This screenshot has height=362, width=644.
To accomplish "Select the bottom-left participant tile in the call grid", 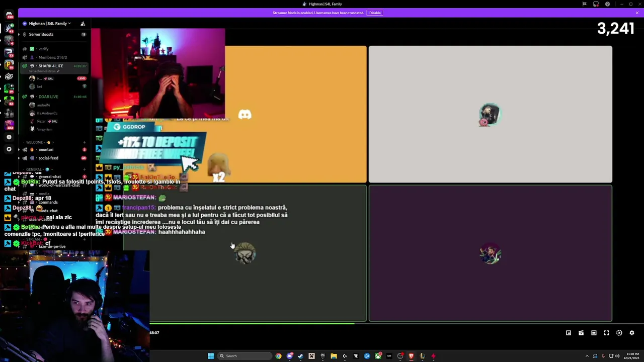I will click(245, 254).
